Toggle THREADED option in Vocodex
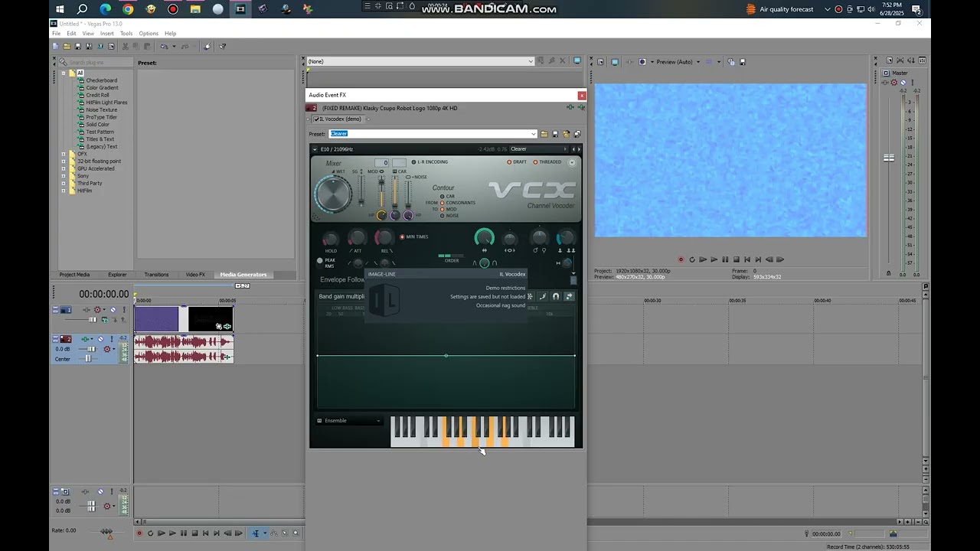The image size is (980, 551). point(535,162)
